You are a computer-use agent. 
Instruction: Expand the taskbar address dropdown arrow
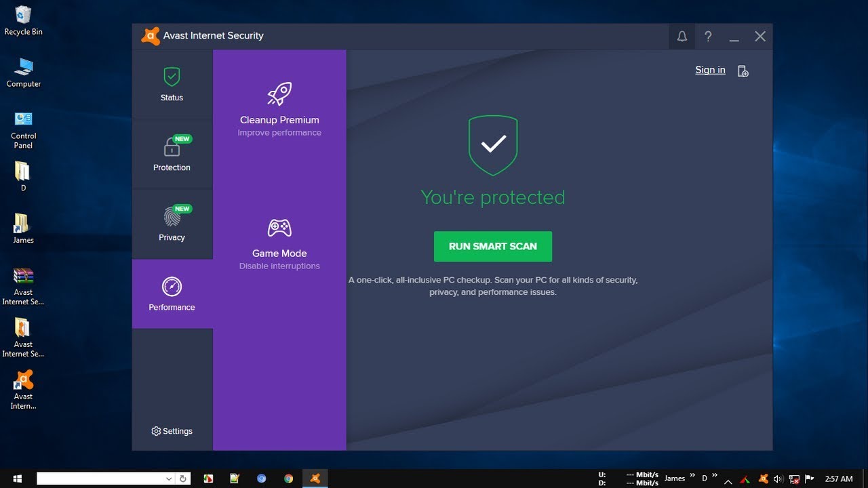169,479
